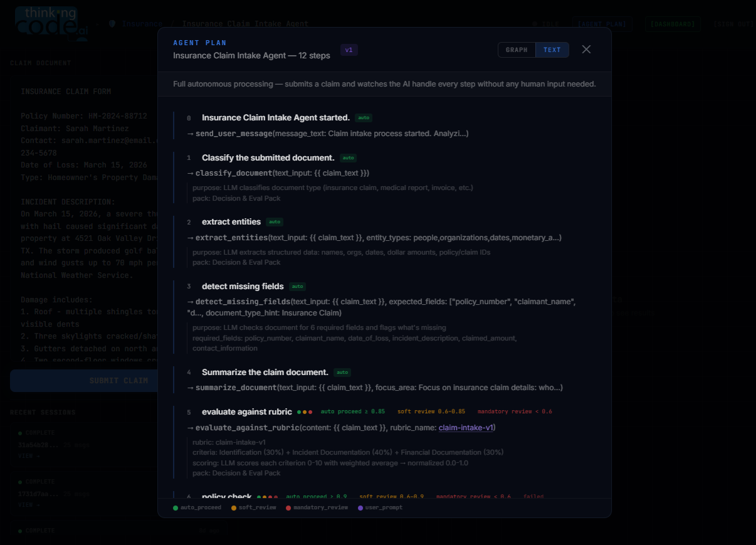The height and width of the screenshot is (545, 756).
Task: Select step 1 Classify the submitted document
Action: tap(268, 157)
